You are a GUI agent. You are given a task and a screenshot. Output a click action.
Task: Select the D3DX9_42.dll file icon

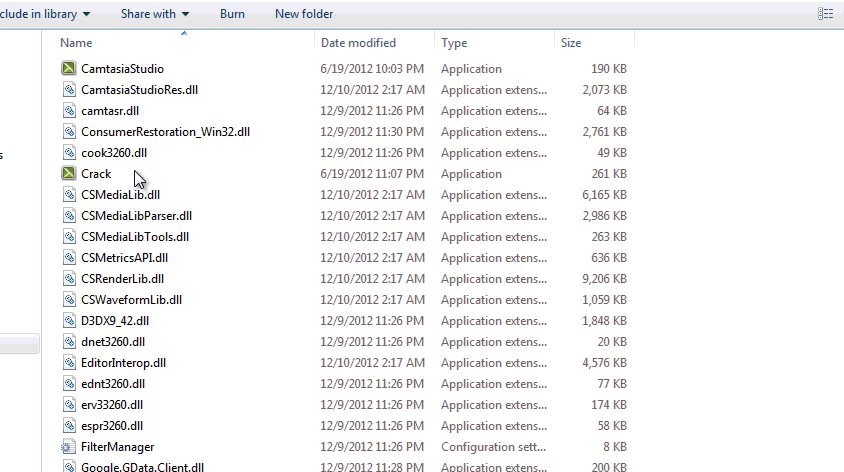coord(69,320)
